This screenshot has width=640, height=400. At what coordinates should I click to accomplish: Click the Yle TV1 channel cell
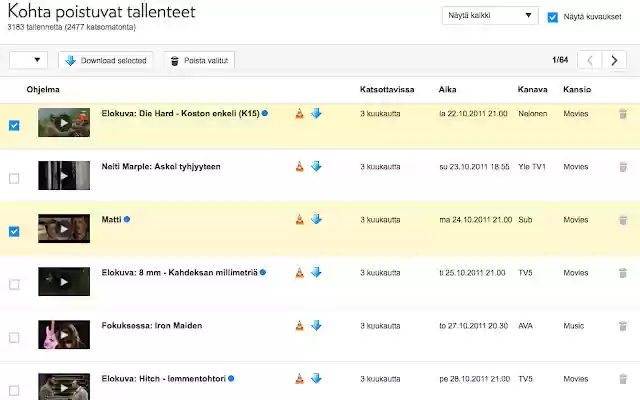pos(532,167)
